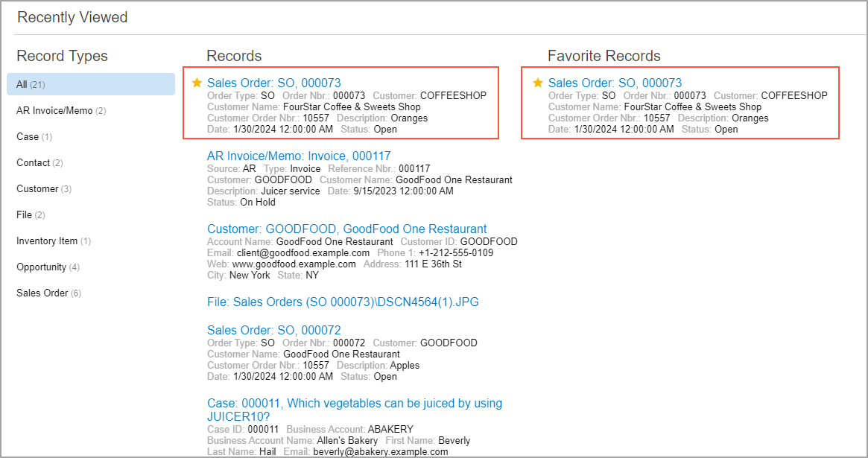Unfavorite the starred Sales Order 000073 in Records
The width and height of the screenshot is (868, 458).
197,83
